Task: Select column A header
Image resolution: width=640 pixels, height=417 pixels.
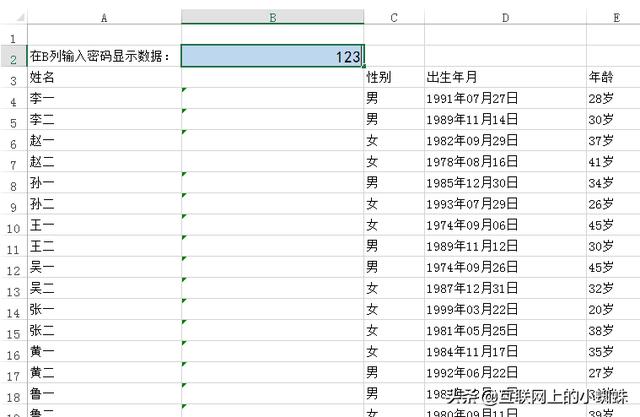Action: pos(104,18)
